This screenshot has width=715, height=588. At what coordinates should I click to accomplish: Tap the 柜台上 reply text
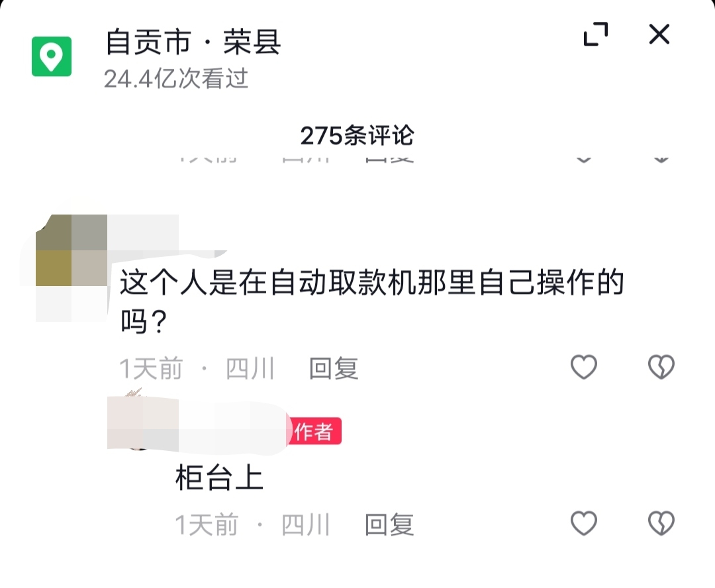pyautogui.click(x=219, y=477)
